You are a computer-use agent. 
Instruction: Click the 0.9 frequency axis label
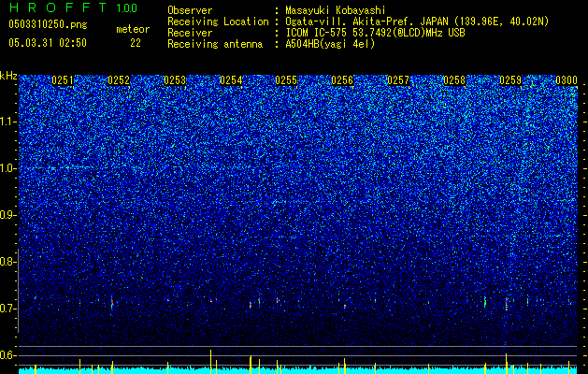(7, 215)
